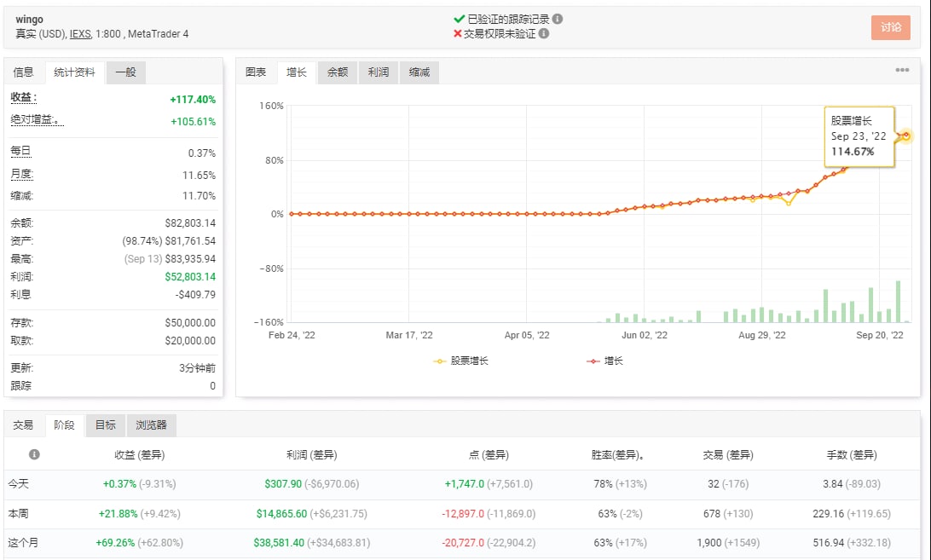Viewport: 931px width, 560px height.
Task: Click the +69.26% monthly gain cell
Action: coord(115,543)
